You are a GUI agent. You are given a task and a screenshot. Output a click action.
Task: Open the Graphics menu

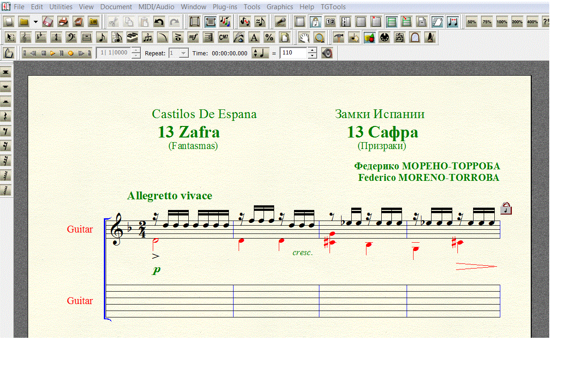point(280,7)
